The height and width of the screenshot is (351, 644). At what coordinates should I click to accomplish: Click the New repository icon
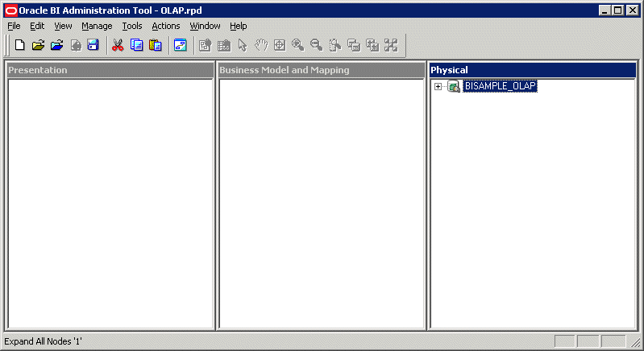[x=19, y=45]
